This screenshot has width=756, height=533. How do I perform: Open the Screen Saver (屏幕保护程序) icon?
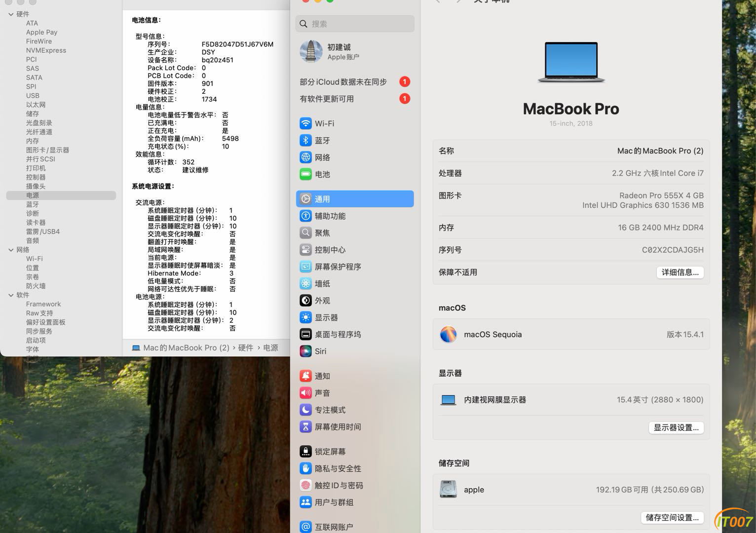tap(305, 266)
